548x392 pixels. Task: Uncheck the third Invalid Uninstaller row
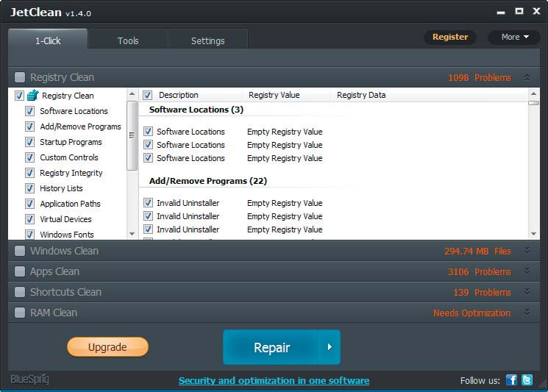[x=148, y=229]
